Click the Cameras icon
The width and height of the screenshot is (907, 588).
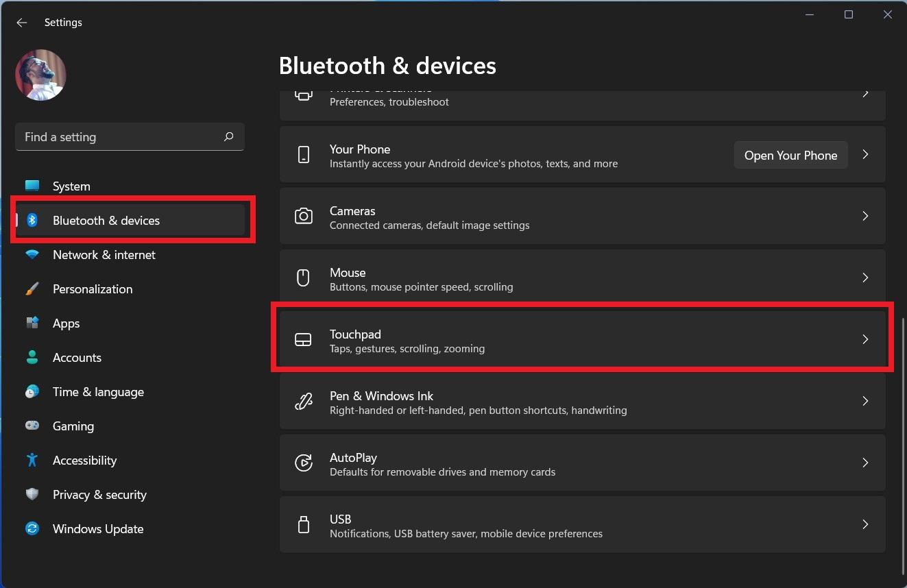coord(303,217)
